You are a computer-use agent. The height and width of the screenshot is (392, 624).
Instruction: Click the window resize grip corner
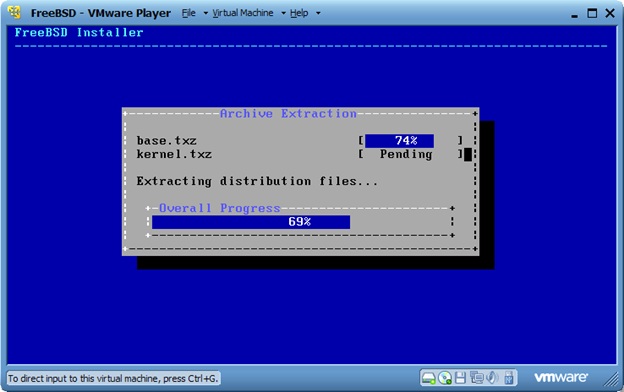(611, 379)
